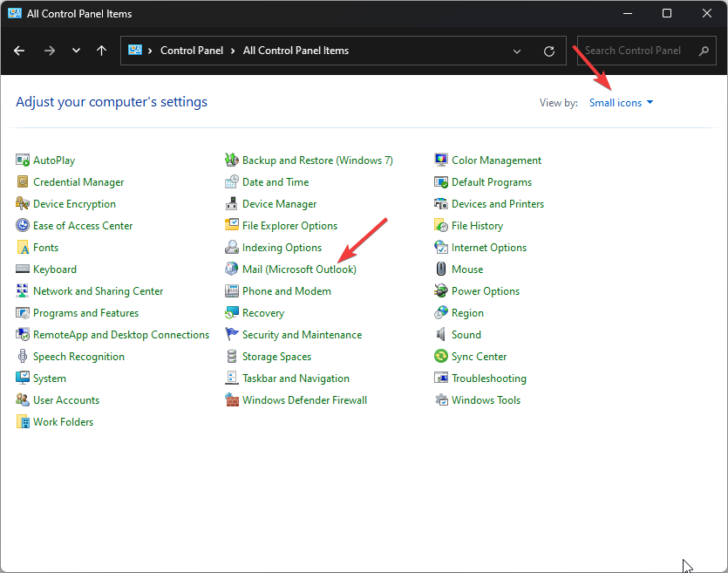Click the Date and Time clock icon
The width and height of the screenshot is (728, 573).
pos(232,182)
